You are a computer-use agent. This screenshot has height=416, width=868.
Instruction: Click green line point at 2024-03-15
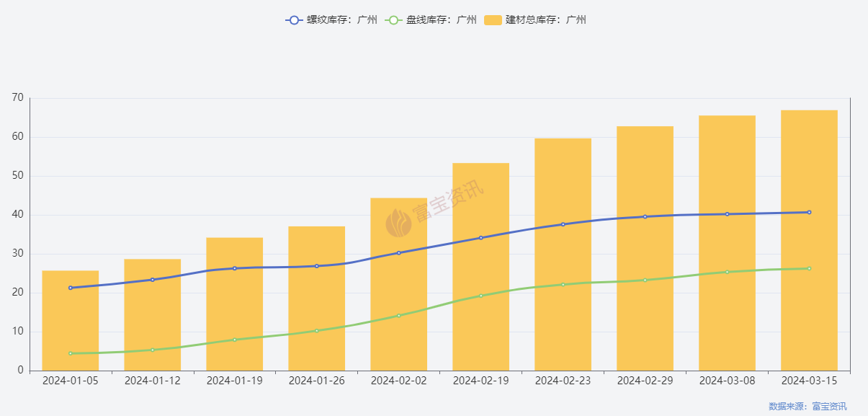pyautogui.click(x=810, y=268)
